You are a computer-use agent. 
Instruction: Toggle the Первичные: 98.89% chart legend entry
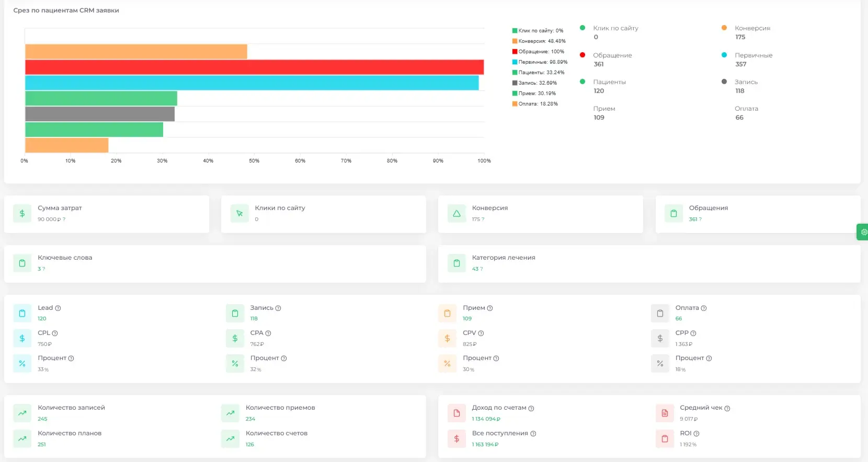pyautogui.click(x=540, y=62)
